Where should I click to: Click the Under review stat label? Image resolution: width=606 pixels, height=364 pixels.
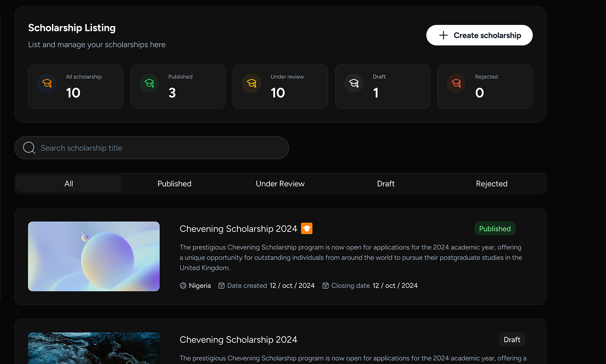287,77
